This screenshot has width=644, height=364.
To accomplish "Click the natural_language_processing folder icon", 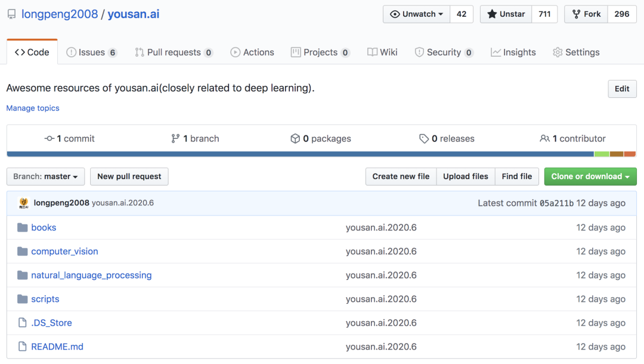I will (x=22, y=275).
